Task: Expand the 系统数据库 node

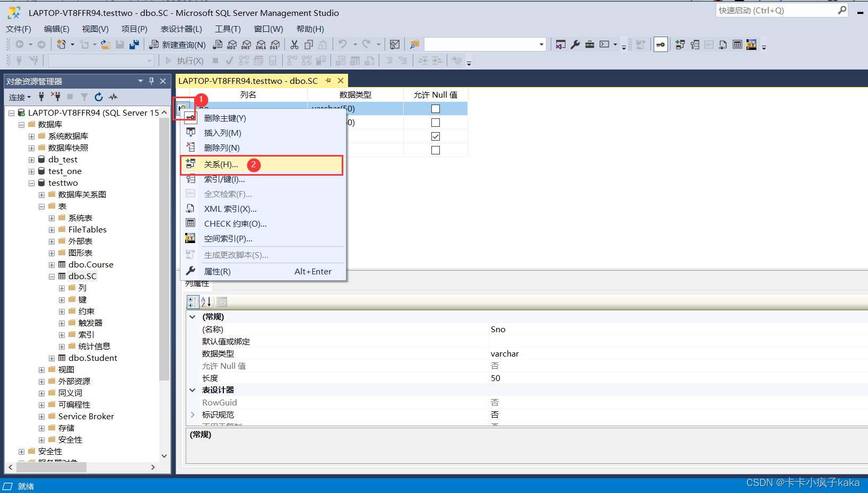Action: pyautogui.click(x=31, y=136)
